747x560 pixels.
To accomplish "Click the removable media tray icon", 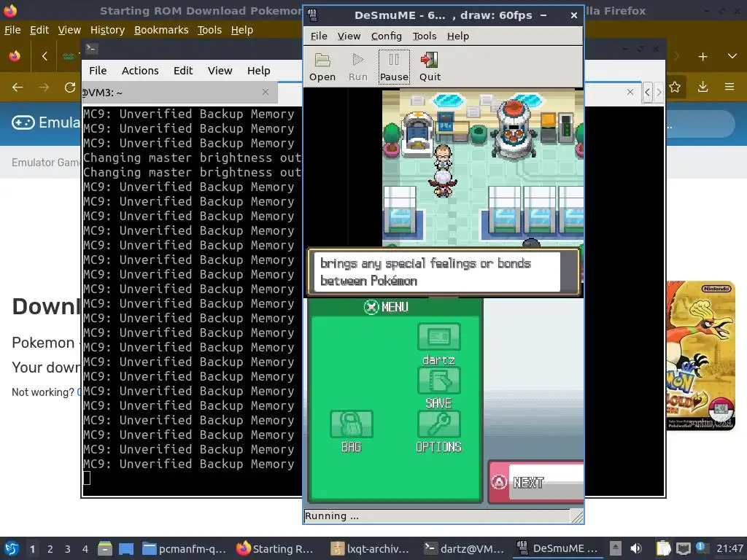I will click(616, 548).
